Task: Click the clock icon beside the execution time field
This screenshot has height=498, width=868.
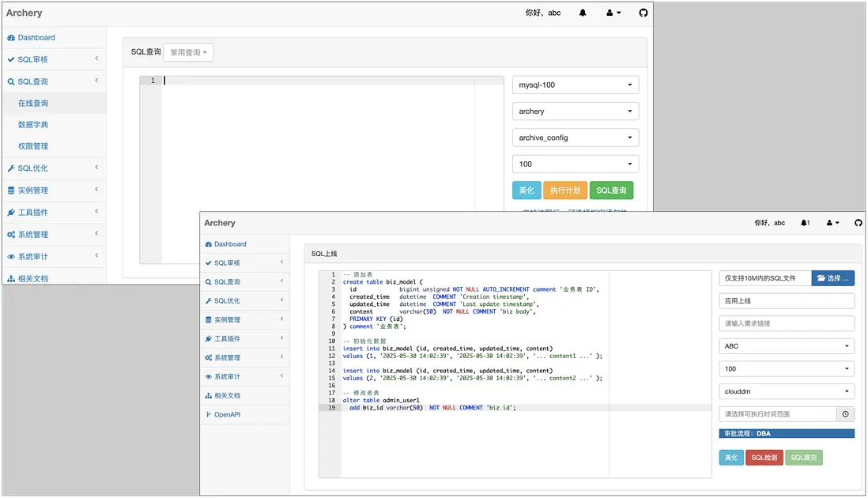Action: (x=845, y=414)
